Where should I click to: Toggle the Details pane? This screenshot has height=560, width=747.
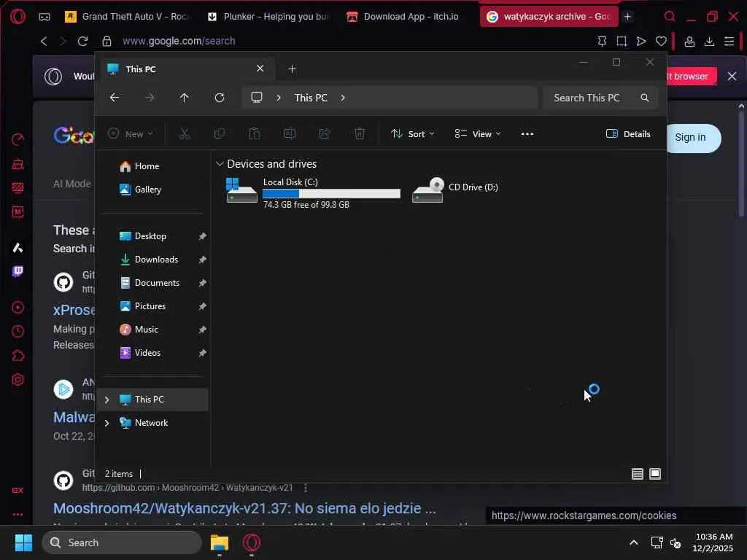628,134
